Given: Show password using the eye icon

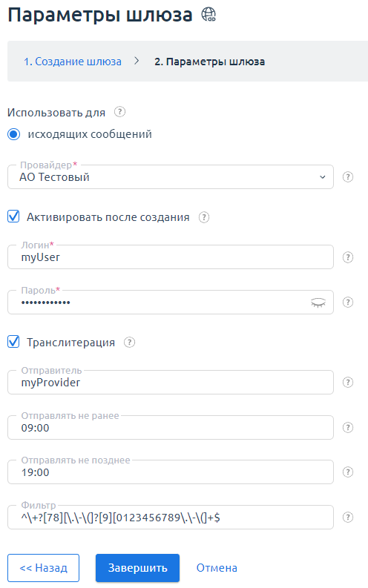Looking at the screenshot, I should [x=318, y=303].
